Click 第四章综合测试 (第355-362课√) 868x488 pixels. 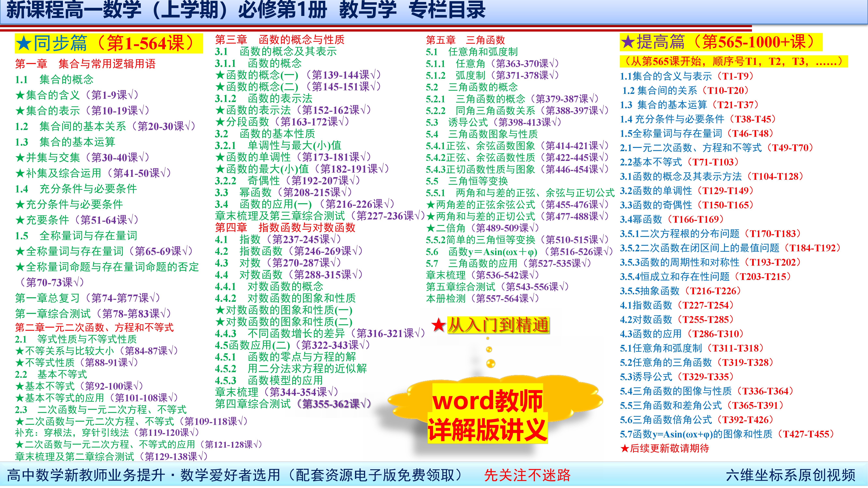pos(293,404)
